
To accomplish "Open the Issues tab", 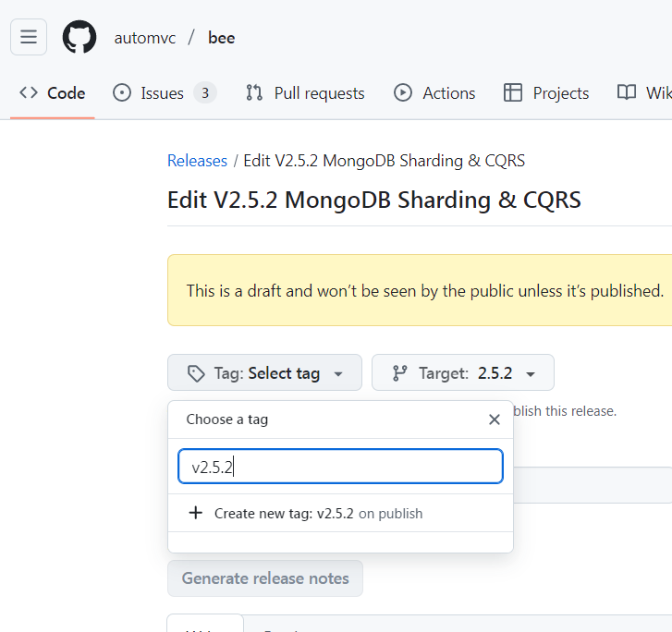I will point(165,93).
